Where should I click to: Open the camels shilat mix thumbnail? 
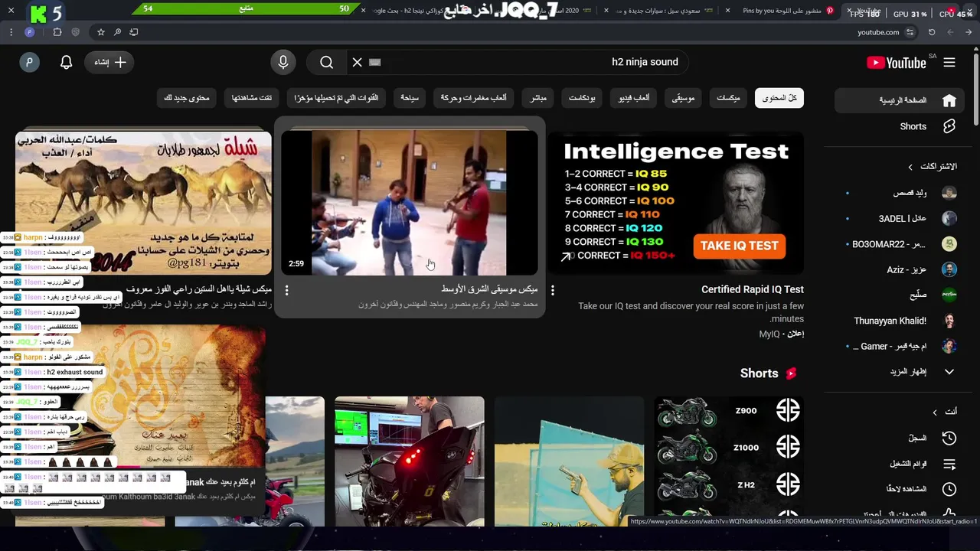(x=143, y=203)
